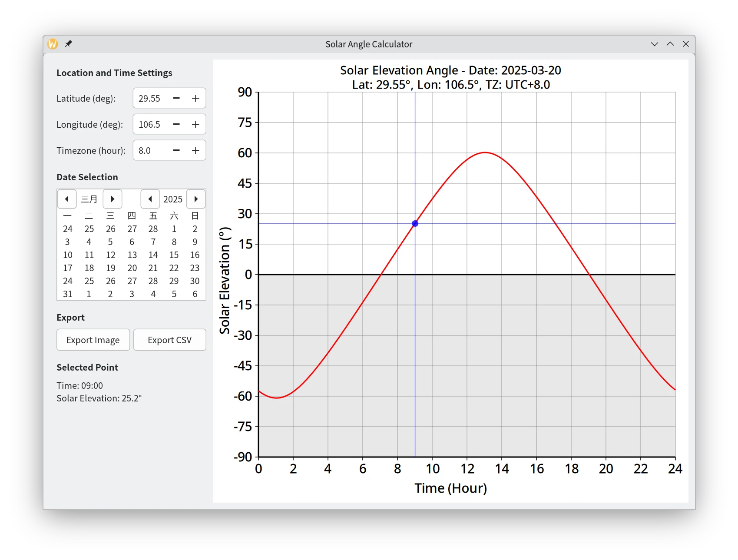This screenshot has height=560, width=738.
Task: Click the Time: 09:00 readout
Action: click(x=79, y=386)
